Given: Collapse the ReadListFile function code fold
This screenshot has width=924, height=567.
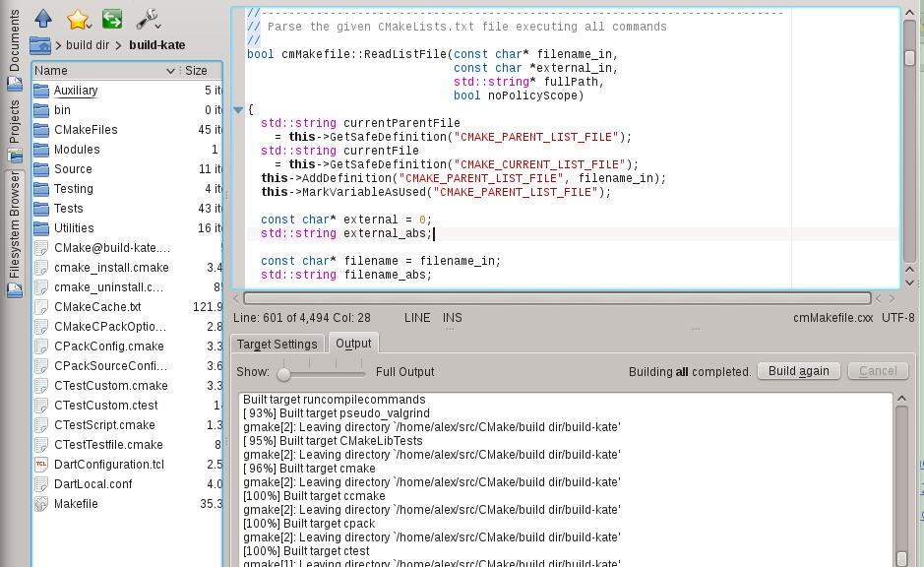Looking at the screenshot, I should point(237,109).
